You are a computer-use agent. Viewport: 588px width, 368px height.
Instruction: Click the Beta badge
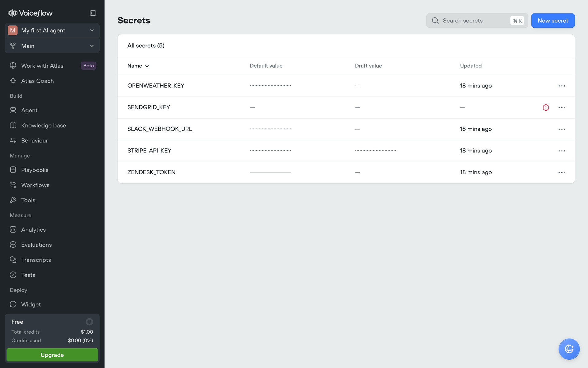88,65
